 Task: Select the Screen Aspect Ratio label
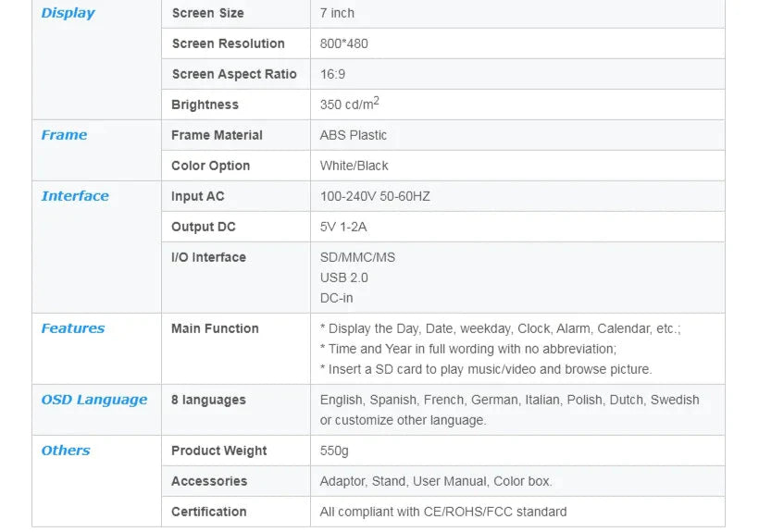click(x=234, y=74)
